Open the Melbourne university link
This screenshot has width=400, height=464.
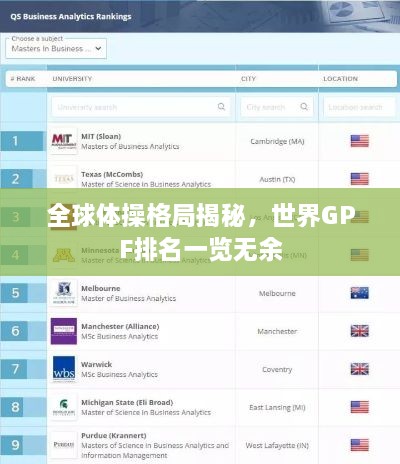101,288
